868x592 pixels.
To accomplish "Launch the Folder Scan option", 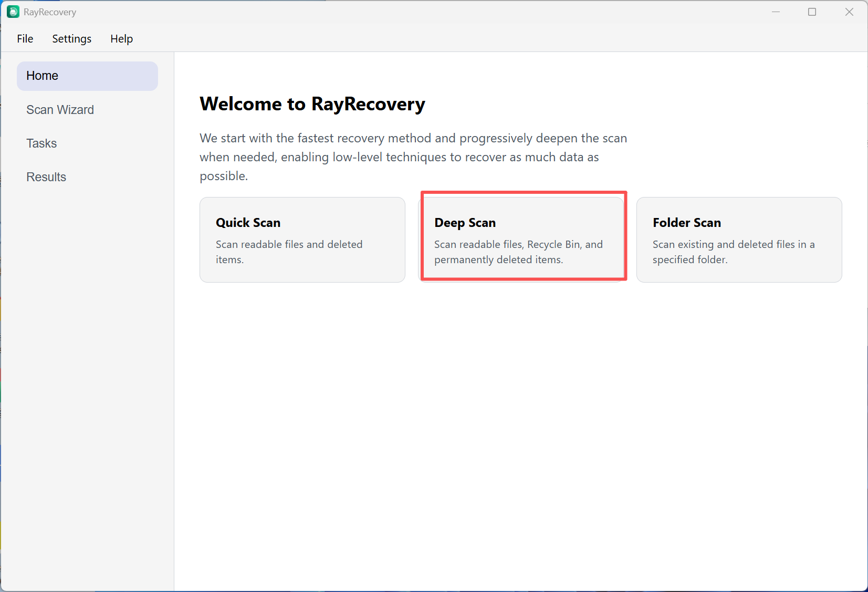I will 739,240.
